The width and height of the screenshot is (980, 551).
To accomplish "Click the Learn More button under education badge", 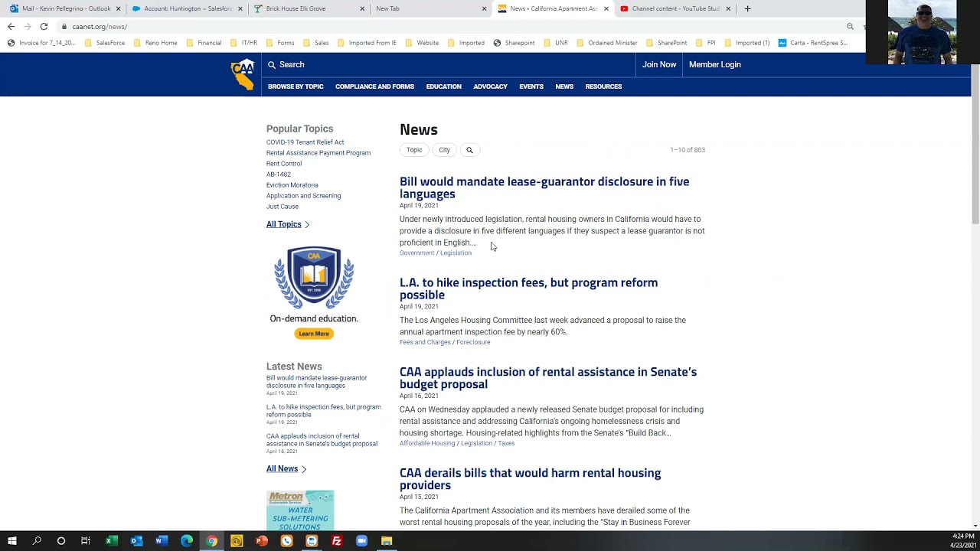I will (314, 334).
